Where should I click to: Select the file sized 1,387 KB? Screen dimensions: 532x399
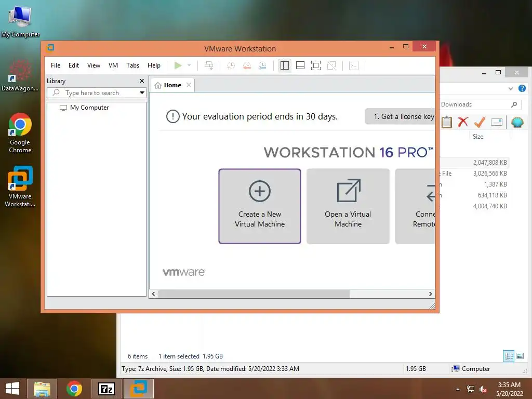[474, 184]
